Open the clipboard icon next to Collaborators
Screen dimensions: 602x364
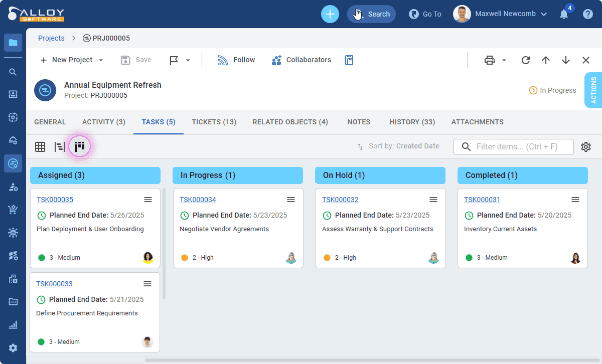click(349, 60)
